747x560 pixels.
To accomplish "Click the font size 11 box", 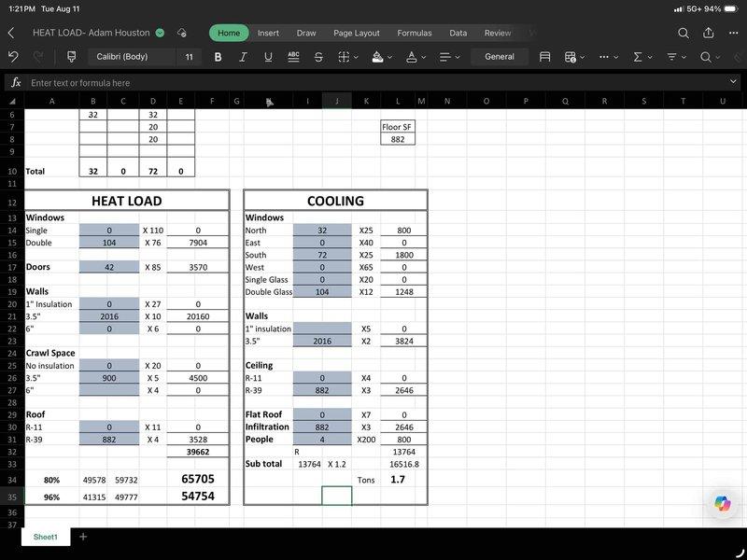I will 190,57.
